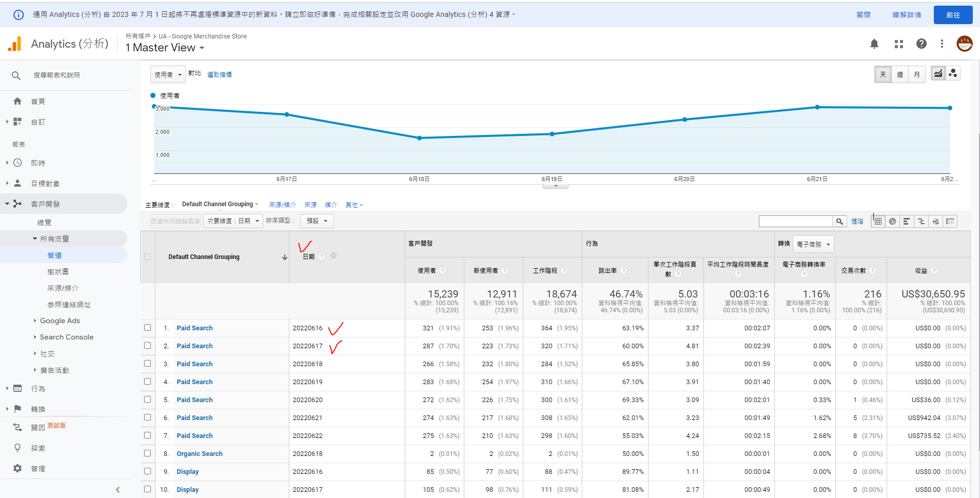Switch chart to motion chart view
The image size is (980, 498).
coord(953,73)
